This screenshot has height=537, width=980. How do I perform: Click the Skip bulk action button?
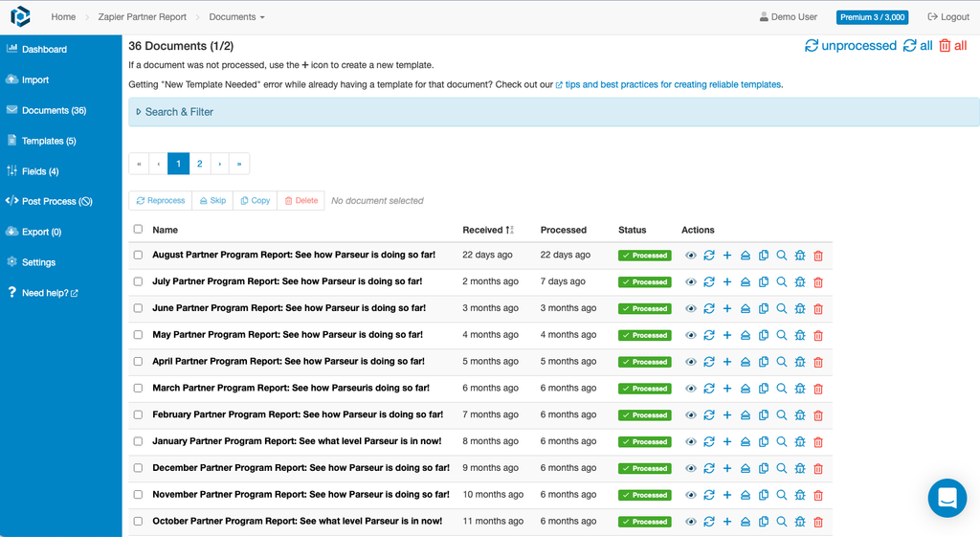pyautogui.click(x=212, y=201)
